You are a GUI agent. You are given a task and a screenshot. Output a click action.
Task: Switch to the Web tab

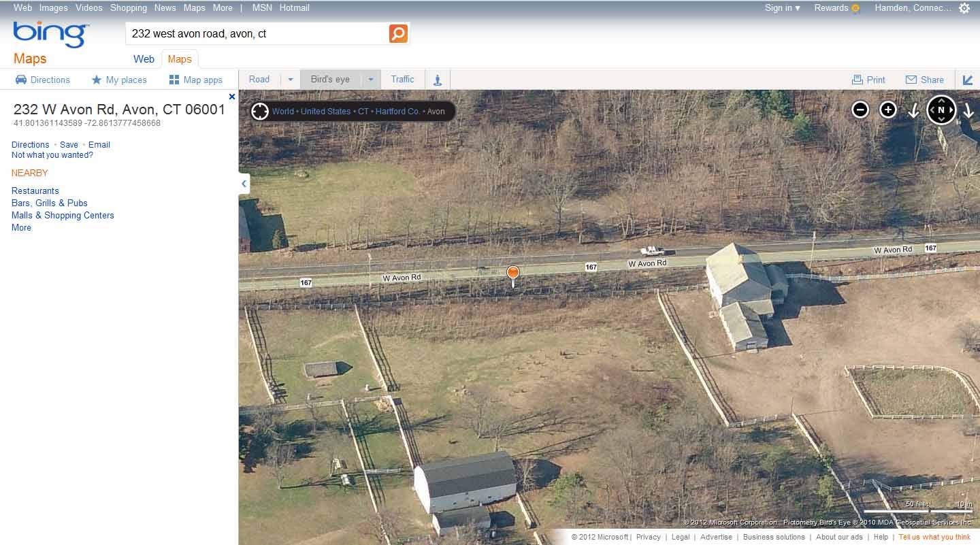(144, 59)
